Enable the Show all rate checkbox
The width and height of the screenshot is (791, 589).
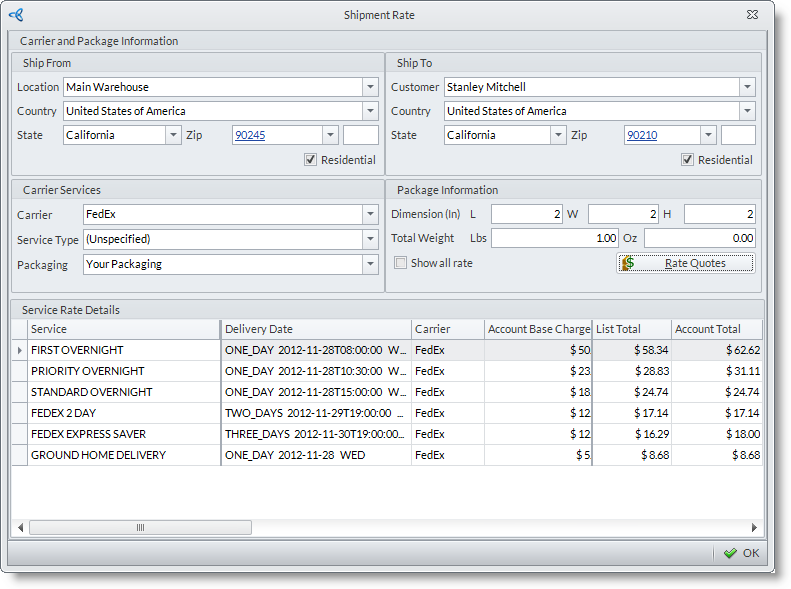click(401, 263)
